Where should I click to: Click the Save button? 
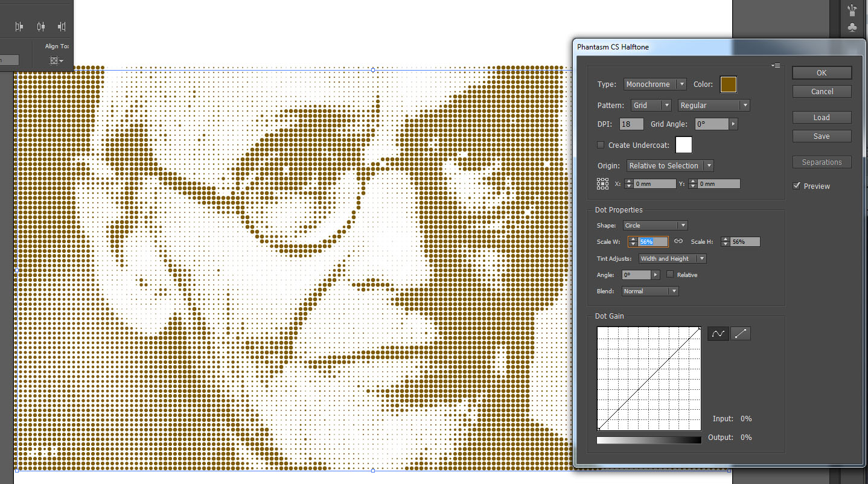(x=822, y=136)
